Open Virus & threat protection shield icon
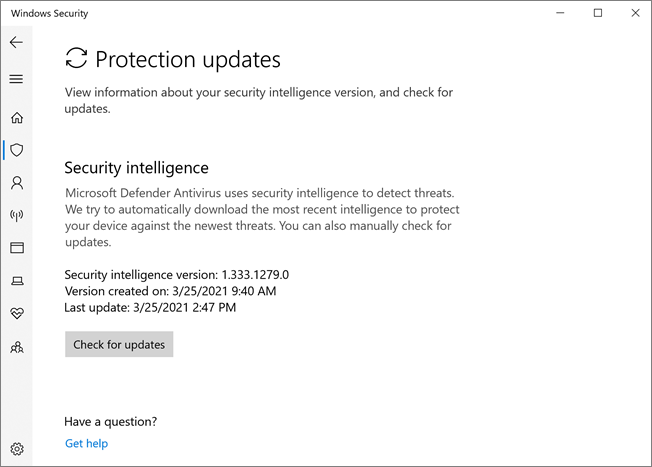 click(16, 150)
